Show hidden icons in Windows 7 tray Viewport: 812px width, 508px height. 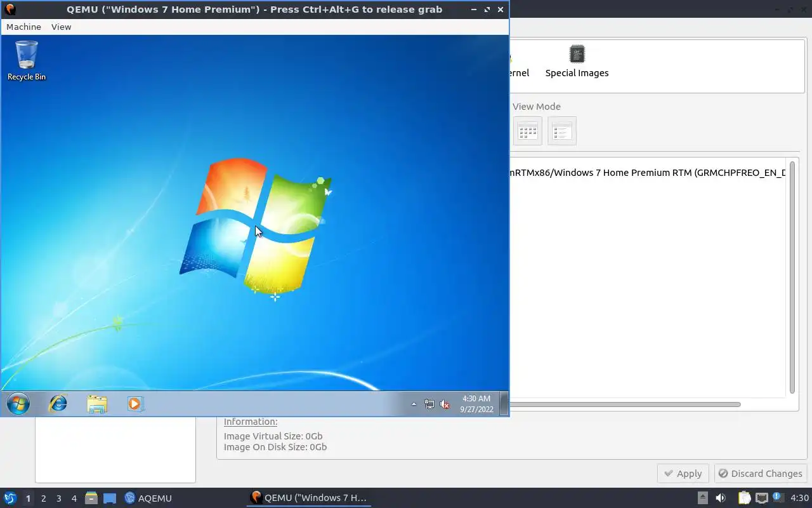[414, 404]
